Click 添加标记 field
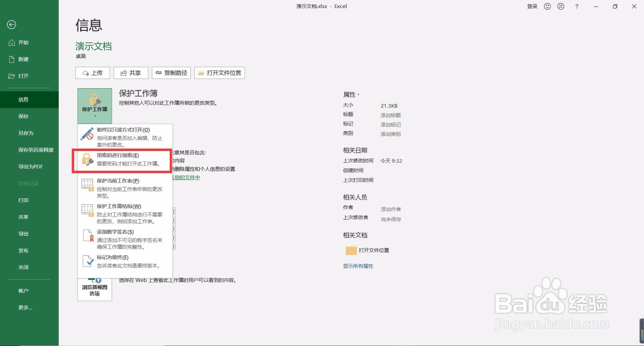644x346 pixels. (390, 125)
